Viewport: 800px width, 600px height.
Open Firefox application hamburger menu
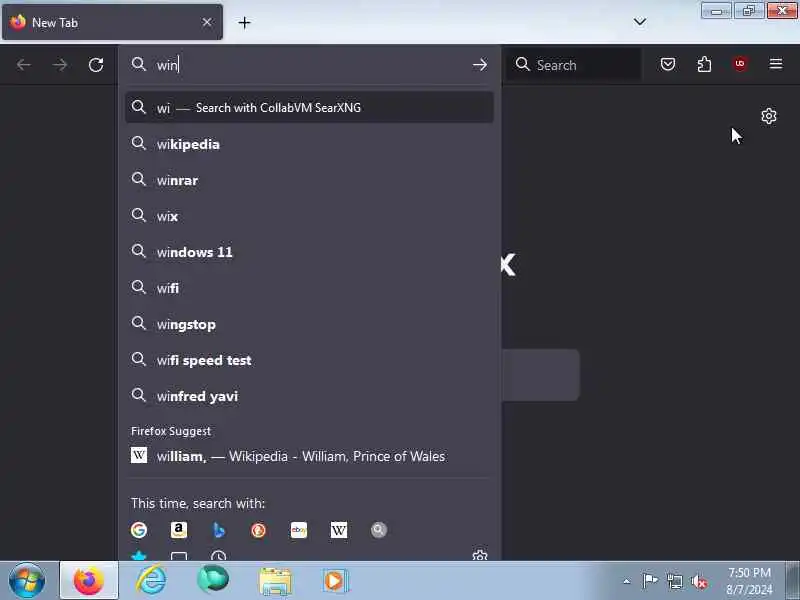[x=776, y=64]
